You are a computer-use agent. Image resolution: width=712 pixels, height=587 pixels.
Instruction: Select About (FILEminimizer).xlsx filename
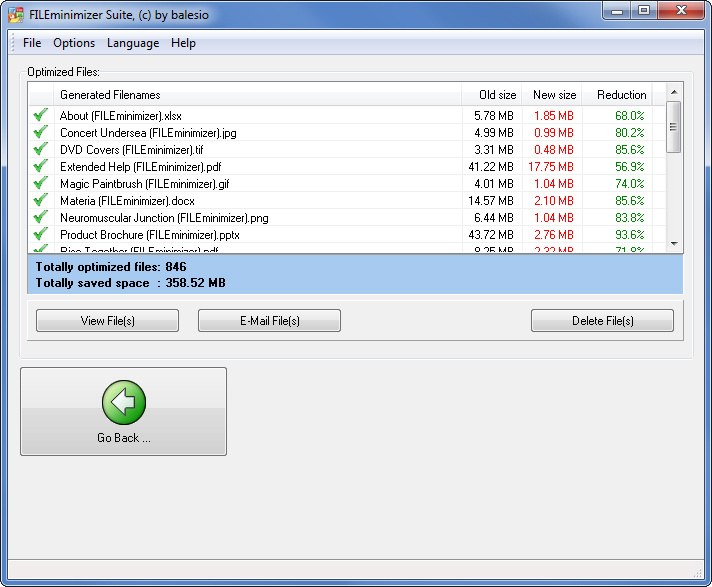(x=121, y=116)
